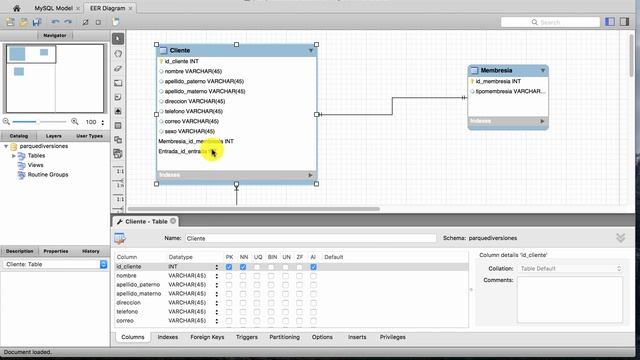The height and width of the screenshot is (360, 640).
Task: Switch to the User Types sidebar tab
Action: coord(89,136)
